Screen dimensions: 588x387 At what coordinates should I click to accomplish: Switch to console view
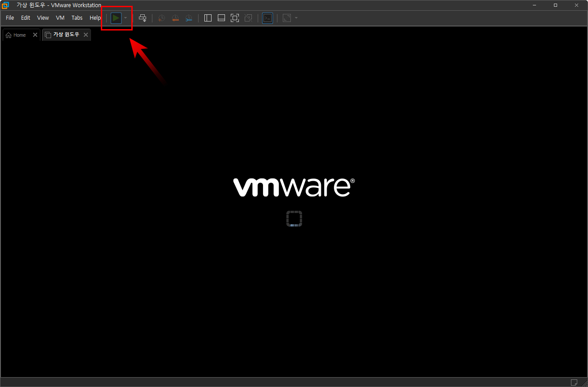(x=268, y=18)
